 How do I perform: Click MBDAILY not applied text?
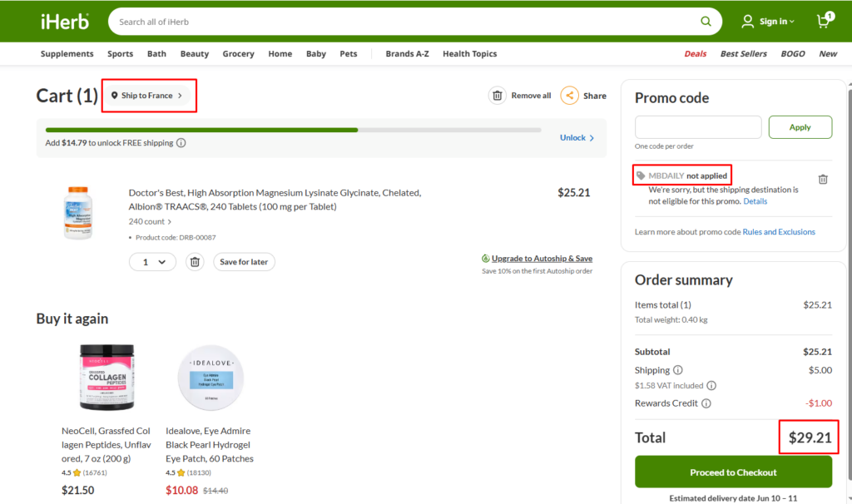[x=687, y=176]
